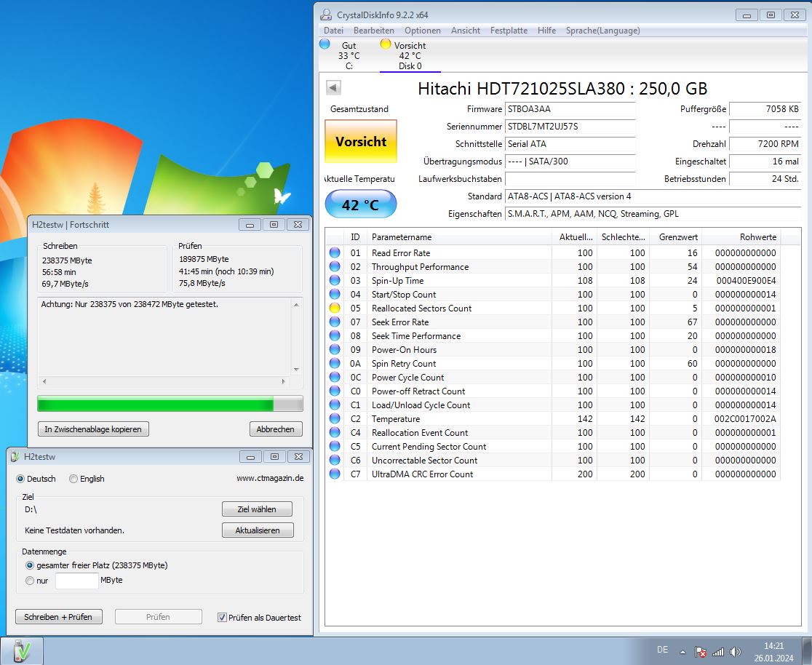This screenshot has height=665, width=812.
Task: Click the DE input language indicator
Action: pos(662,650)
